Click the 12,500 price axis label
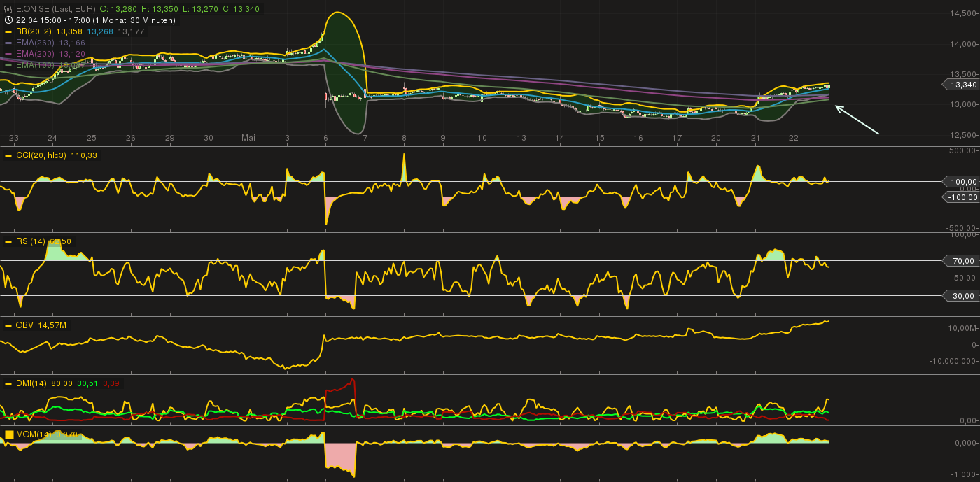The height and width of the screenshot is (482, 980). (962, 134)
